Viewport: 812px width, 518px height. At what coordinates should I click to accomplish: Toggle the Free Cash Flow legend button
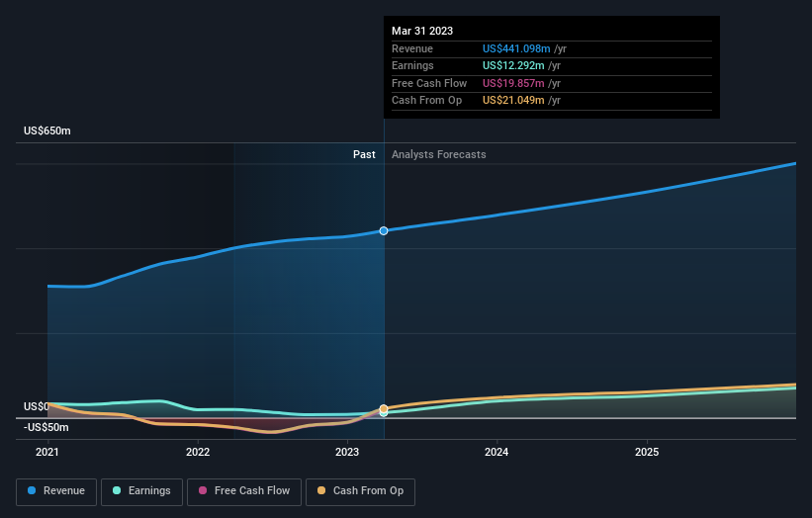tap(244, 491)
